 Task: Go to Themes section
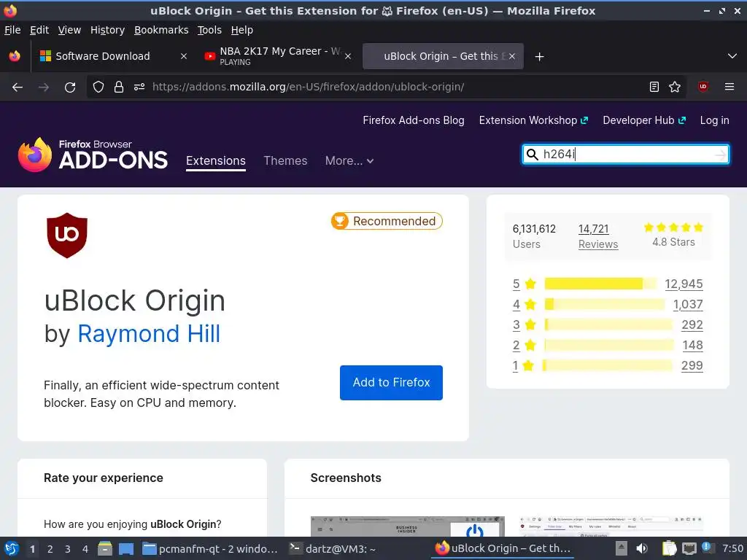point(285,161)
